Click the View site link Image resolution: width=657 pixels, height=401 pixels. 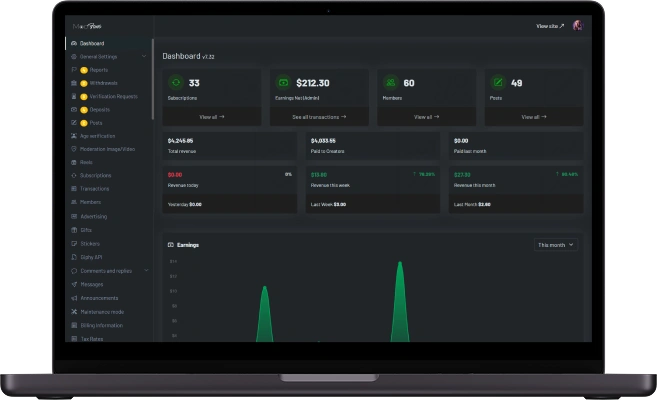click(550, 26)
